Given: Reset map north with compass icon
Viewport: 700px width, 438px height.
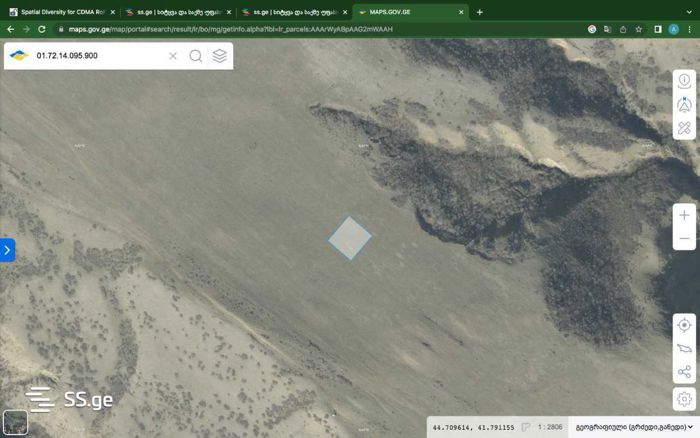Looking at the screenshot, I should [x=684, y=105].
